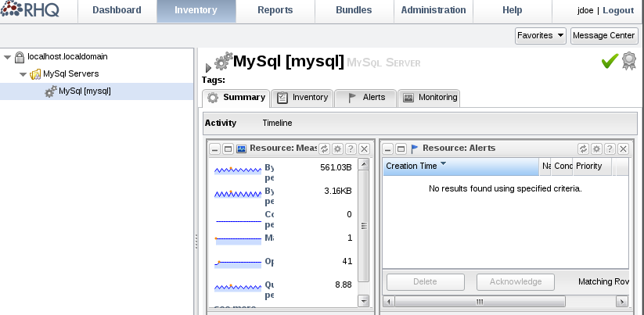Click the RHQ logo
This screenshot has width=644, height=315.
[x=30, y=9]
